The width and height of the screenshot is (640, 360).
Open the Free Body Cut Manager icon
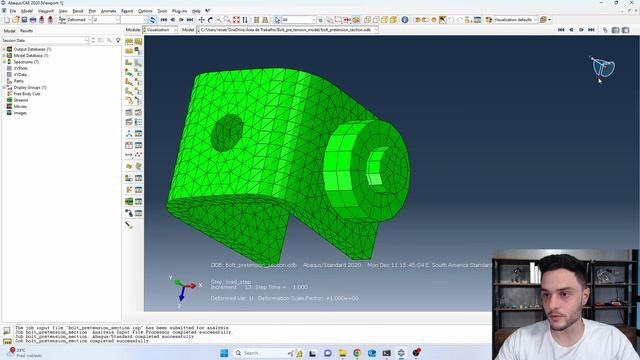coord(138,190)
